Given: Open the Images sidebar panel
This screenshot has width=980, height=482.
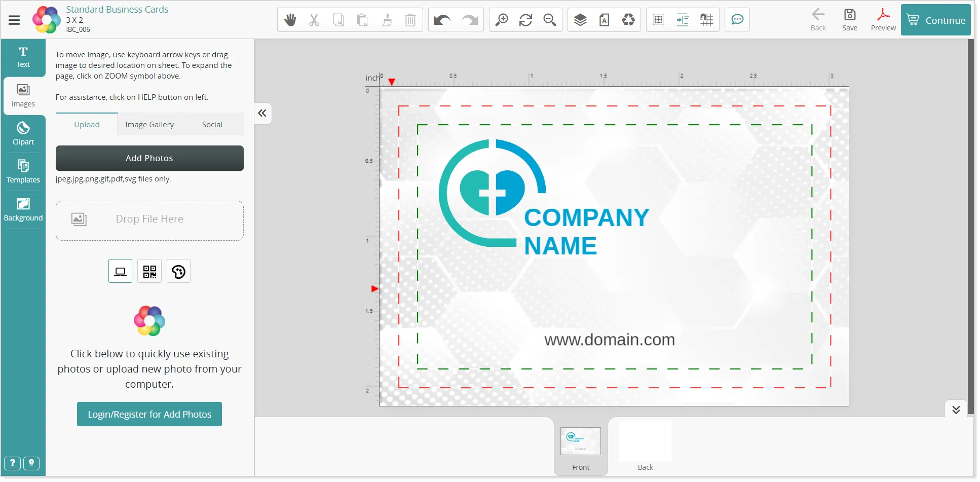Looking at the screenshot, I should (23, 96).
